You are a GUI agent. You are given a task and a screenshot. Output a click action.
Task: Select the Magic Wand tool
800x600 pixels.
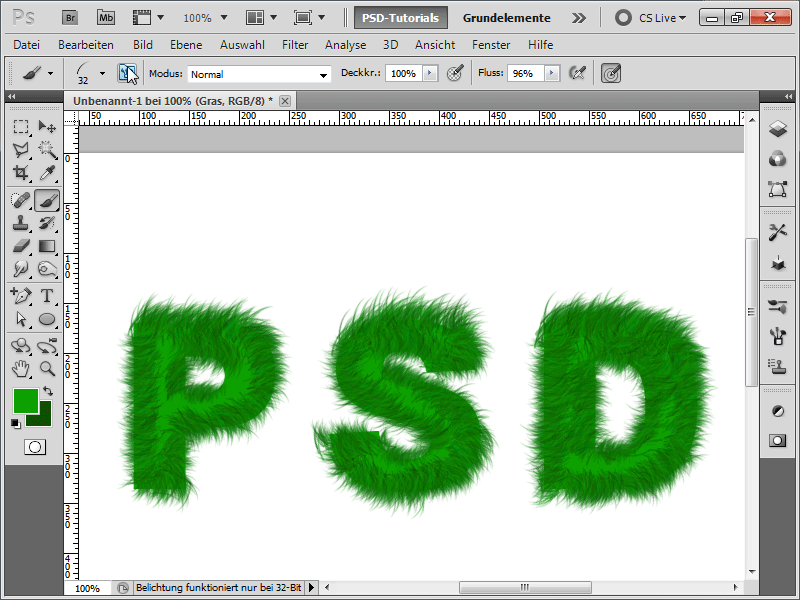pyautogui.click(x=47, y=149)
